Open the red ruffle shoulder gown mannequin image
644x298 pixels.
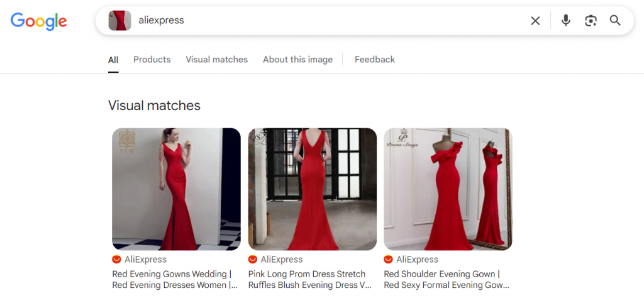pos(448,189)
